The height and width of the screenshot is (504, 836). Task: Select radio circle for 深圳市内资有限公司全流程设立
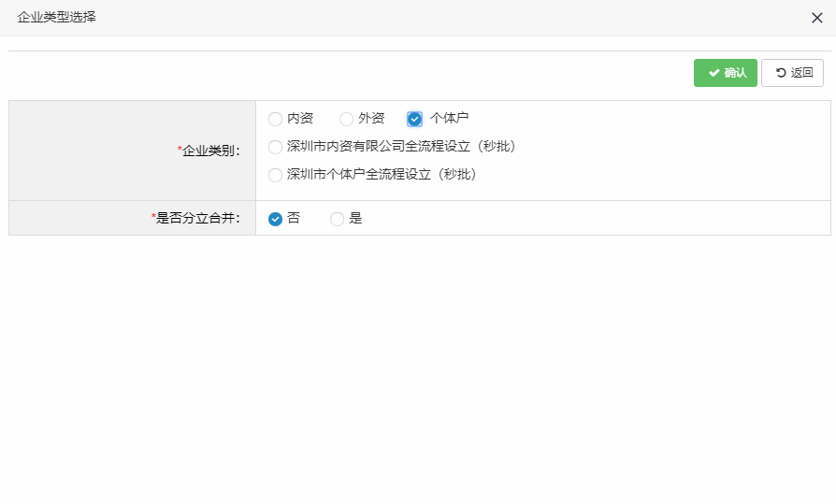(x=275, y=147)
